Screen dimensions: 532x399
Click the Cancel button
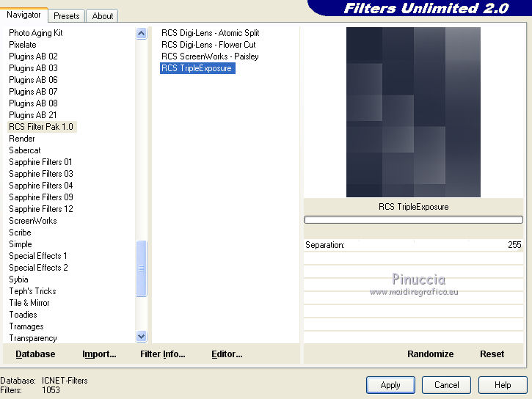tap(446, 385)
